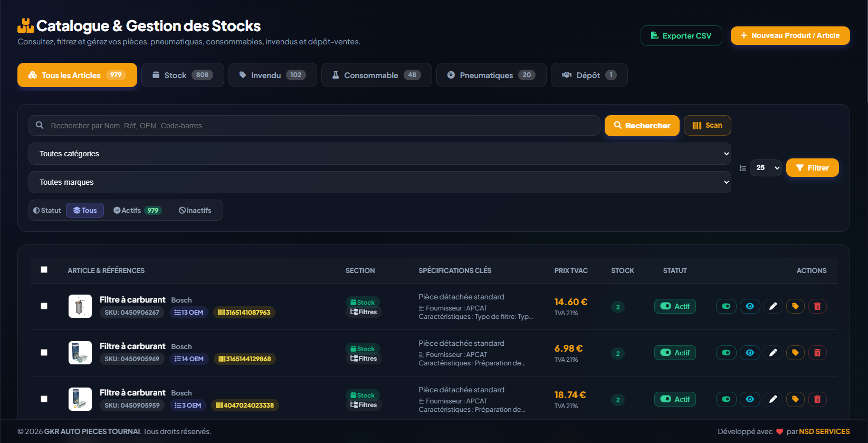Screen dimensions: 868x443
Task: Delete the article with SKU 0450906267
Action: tap(817, 306)
